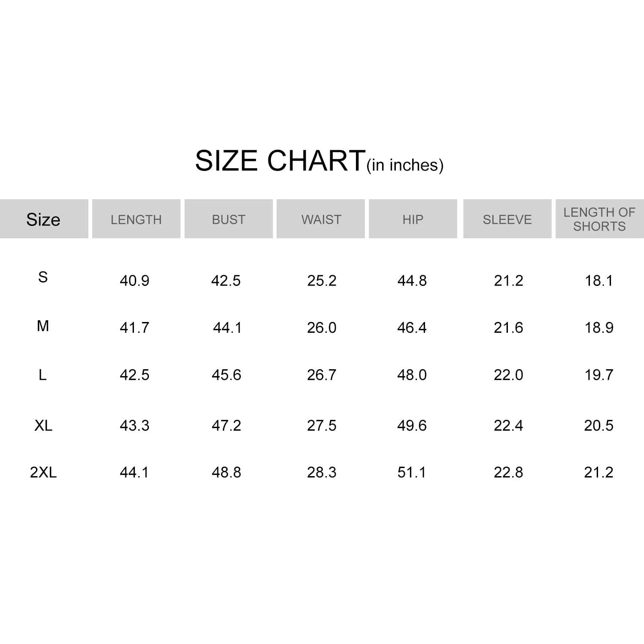This screenshot has height=644, width=644.
Task: Click the LENGTH OF SHORTS header
Action: 599,219
